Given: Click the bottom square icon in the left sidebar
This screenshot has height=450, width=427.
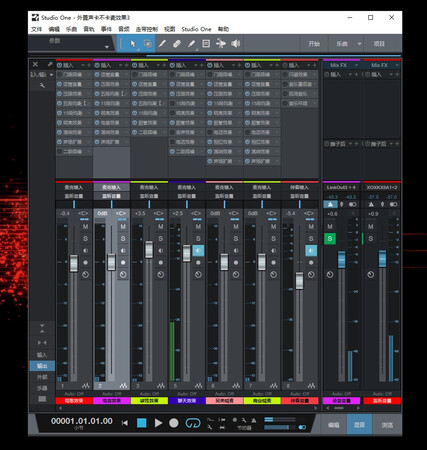Looking at the screenshot, I should tap(42, 399).
